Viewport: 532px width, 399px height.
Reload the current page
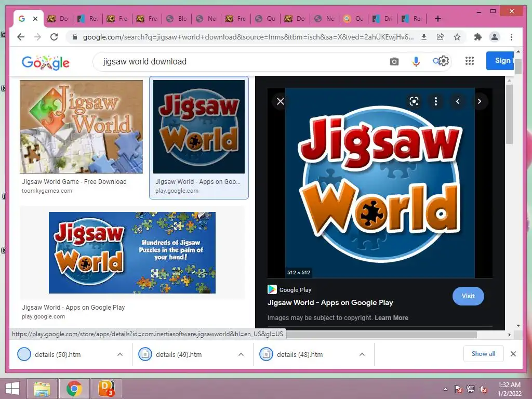54,37
